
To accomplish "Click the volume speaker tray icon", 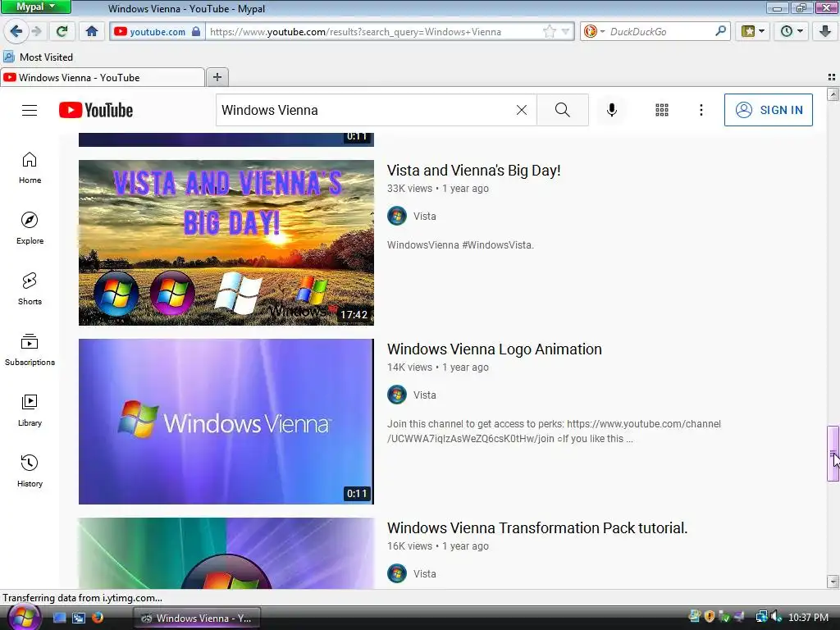I will [776, 617].
